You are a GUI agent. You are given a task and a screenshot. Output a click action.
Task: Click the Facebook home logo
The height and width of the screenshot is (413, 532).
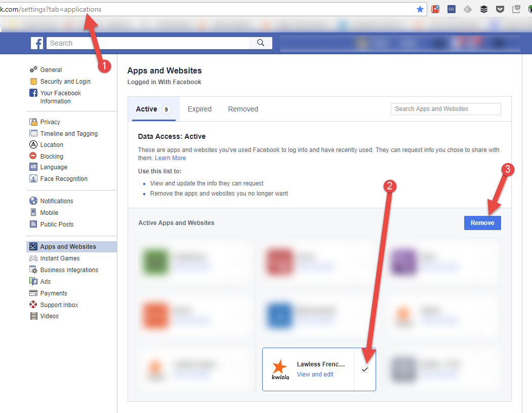pos(37,43)
